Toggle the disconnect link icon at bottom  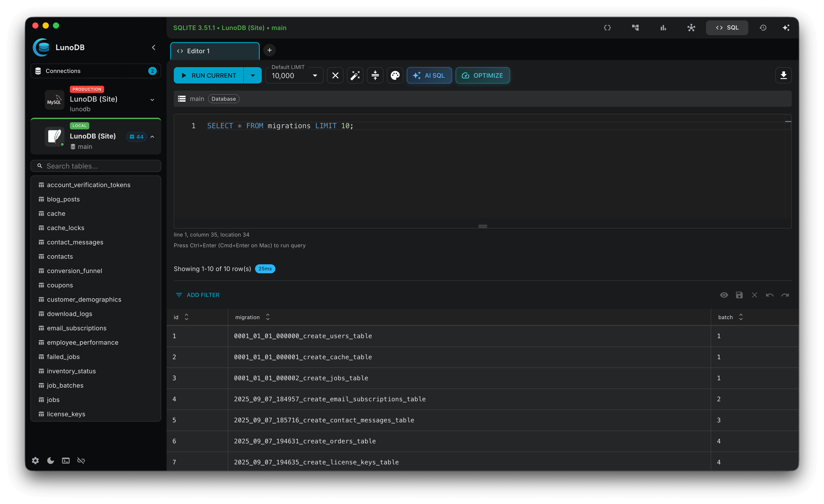pos(81,460)
